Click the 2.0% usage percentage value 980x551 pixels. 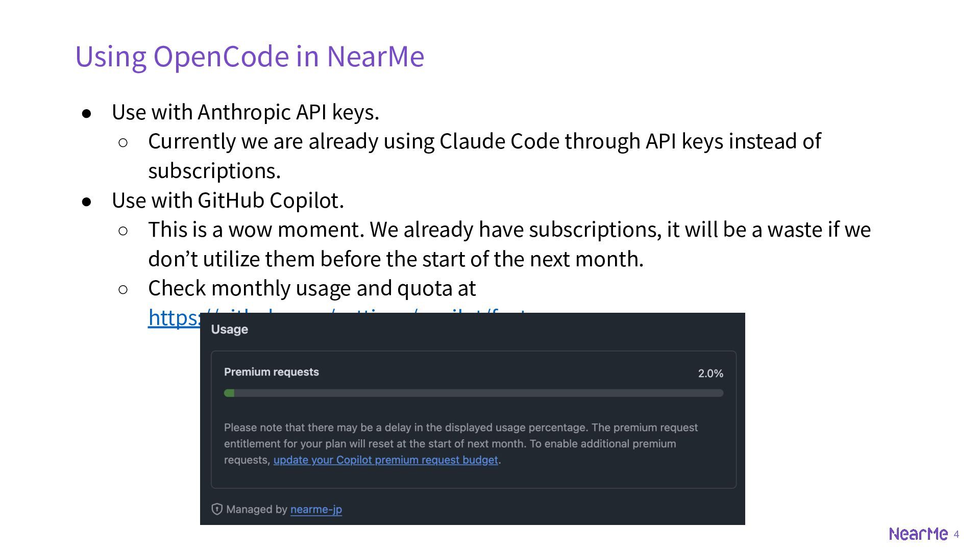click(710, 373)
